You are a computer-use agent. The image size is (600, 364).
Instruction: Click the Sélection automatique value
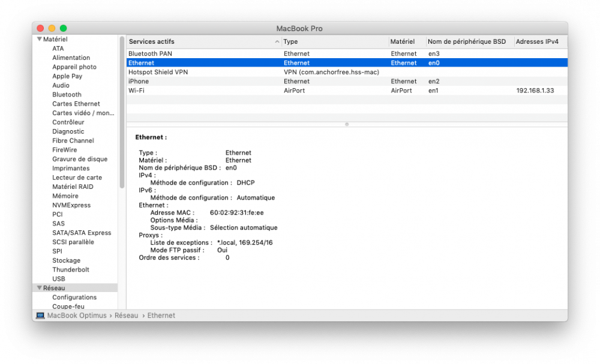click(244, 227)
